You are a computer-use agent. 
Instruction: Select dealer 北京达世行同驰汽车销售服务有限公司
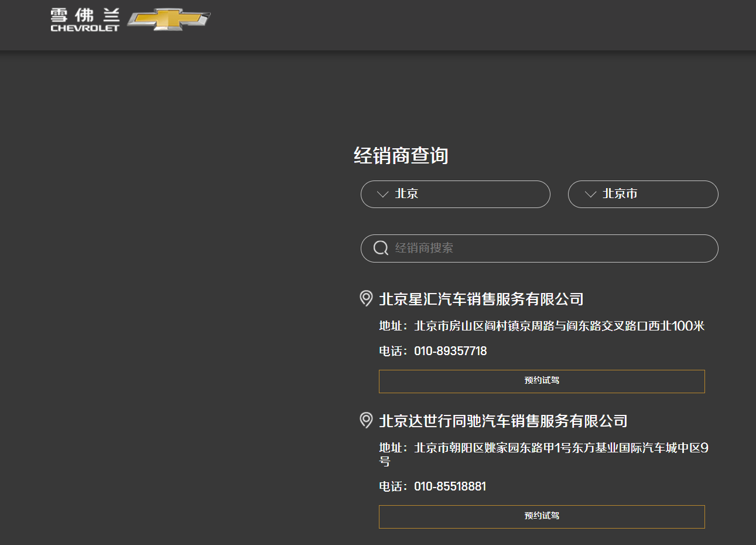pos(503,421)
